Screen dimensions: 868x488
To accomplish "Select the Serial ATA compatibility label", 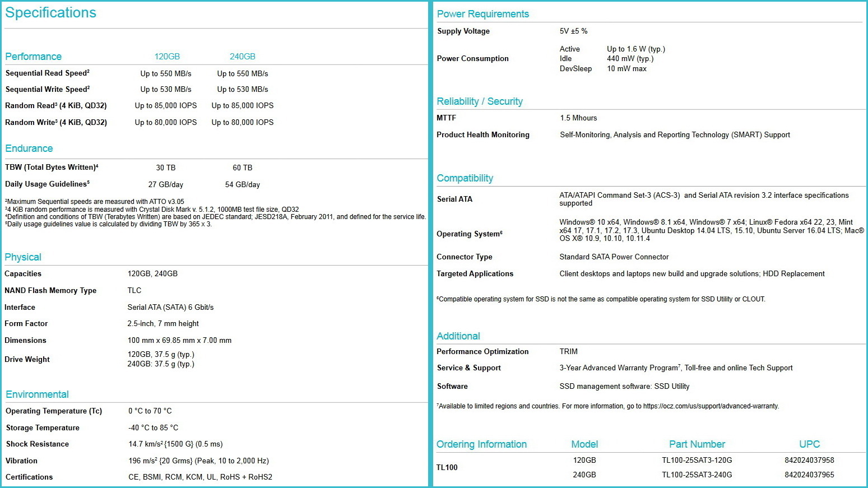I will click(x=454, y=199).
